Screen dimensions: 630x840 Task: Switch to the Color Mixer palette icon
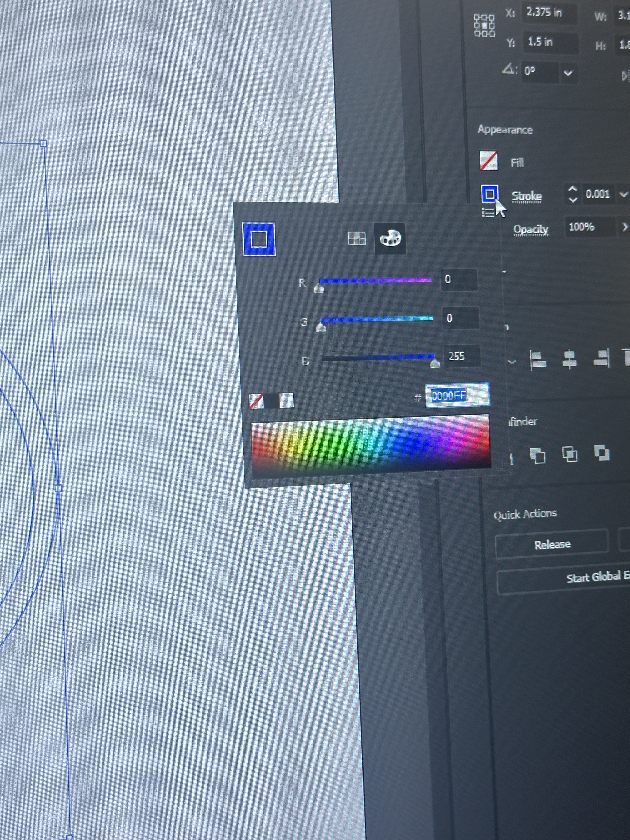390,239
